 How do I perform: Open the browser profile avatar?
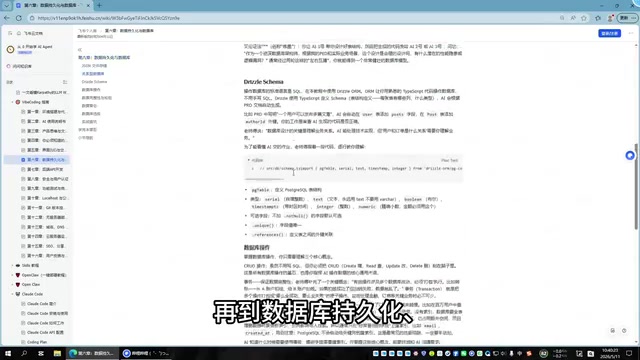point(611,18)
